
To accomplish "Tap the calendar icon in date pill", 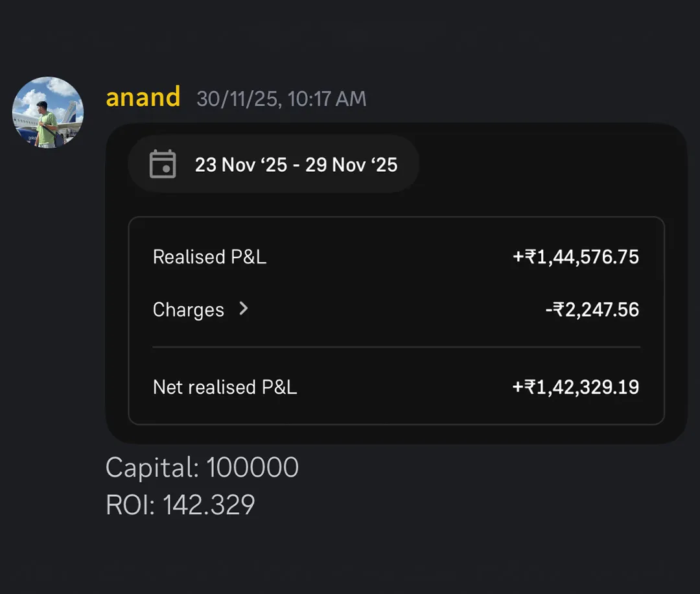I will pyautogui.click(x=163, y=164).
